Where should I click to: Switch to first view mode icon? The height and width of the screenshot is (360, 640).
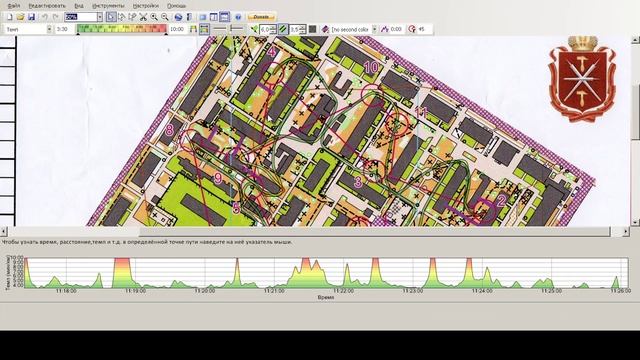202,17
